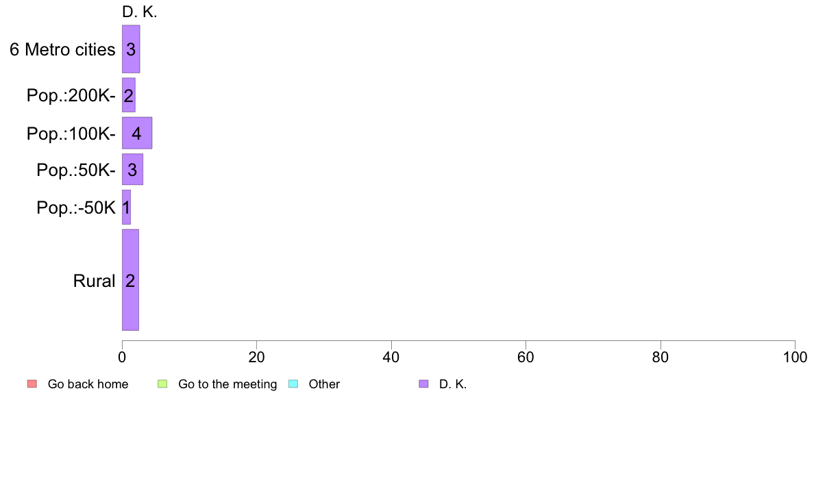Viewport: 814px width, 504px height.
Task: Select the Pop.:-50K bar showing 1
Action: click(x=126, y=207)
